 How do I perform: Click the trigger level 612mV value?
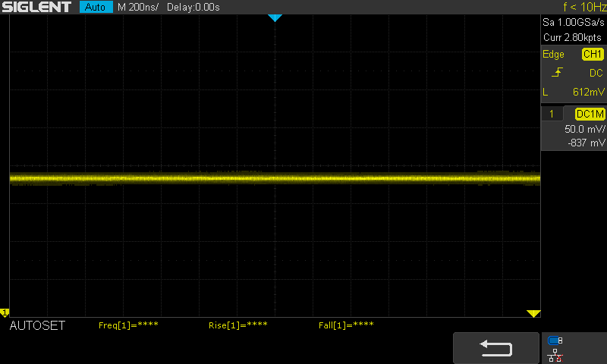589,92
